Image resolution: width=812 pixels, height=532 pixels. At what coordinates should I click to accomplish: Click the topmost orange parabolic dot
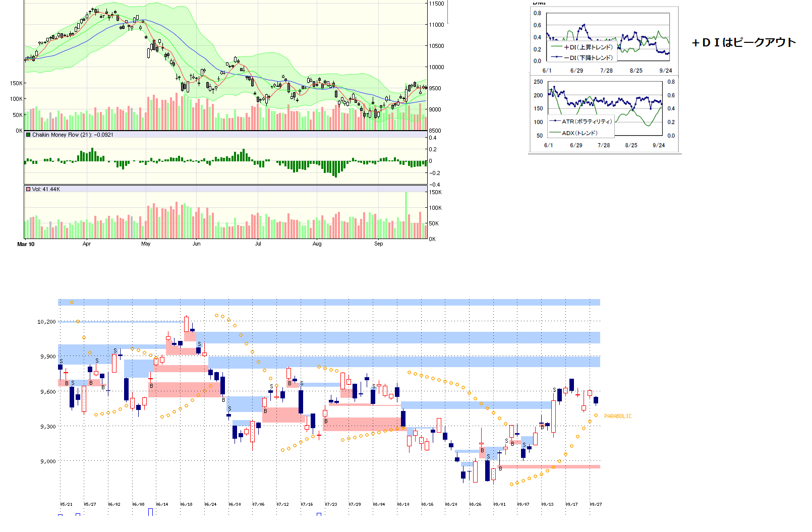point(72,303)
